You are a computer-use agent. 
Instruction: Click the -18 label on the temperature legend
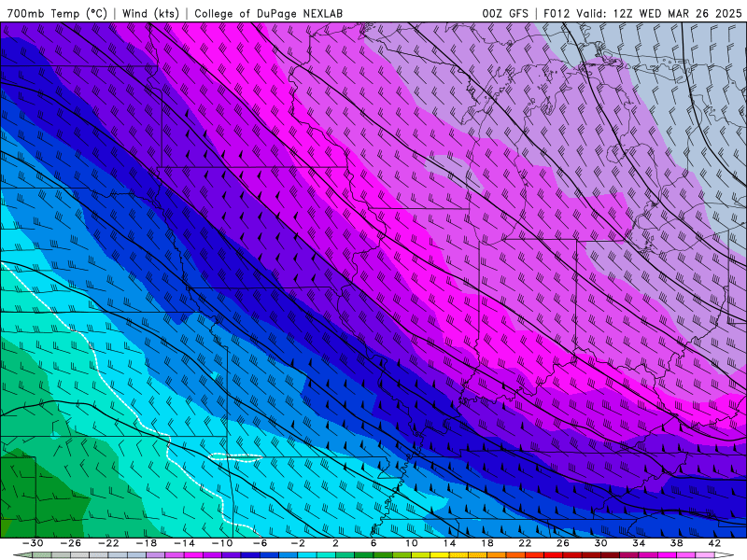(x=147, y=543)
